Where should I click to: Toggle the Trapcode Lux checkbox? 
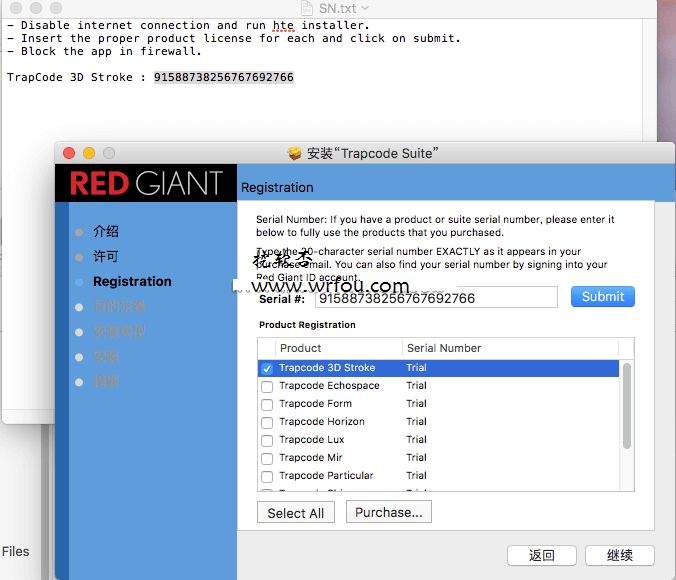point(267,441)
